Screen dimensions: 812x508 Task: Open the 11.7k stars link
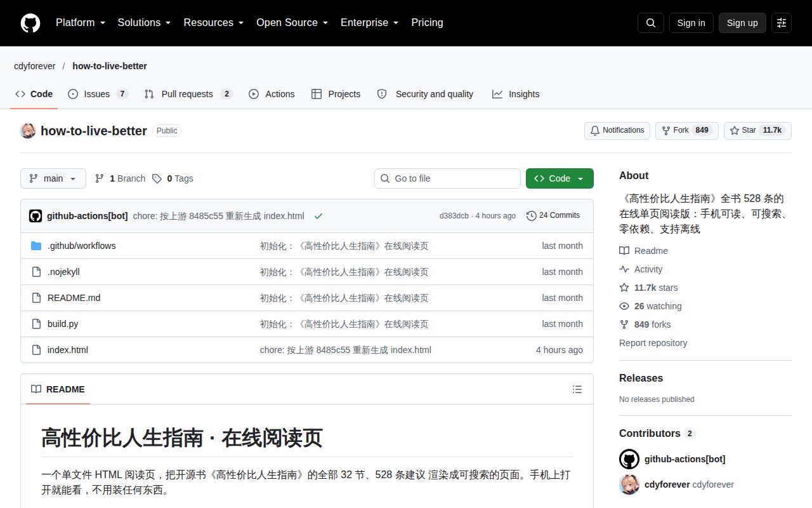coord(648,288)
